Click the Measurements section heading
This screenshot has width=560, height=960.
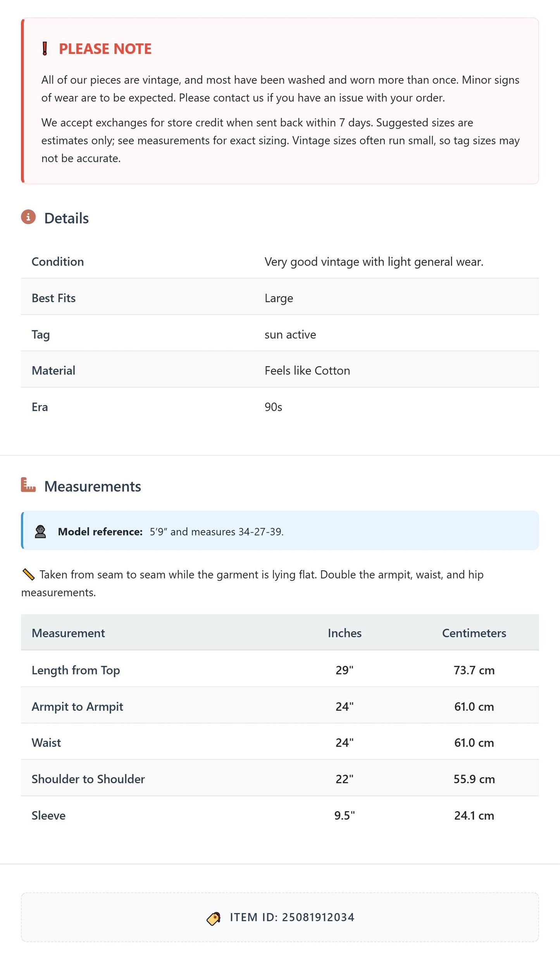click(x=93, y=487)
